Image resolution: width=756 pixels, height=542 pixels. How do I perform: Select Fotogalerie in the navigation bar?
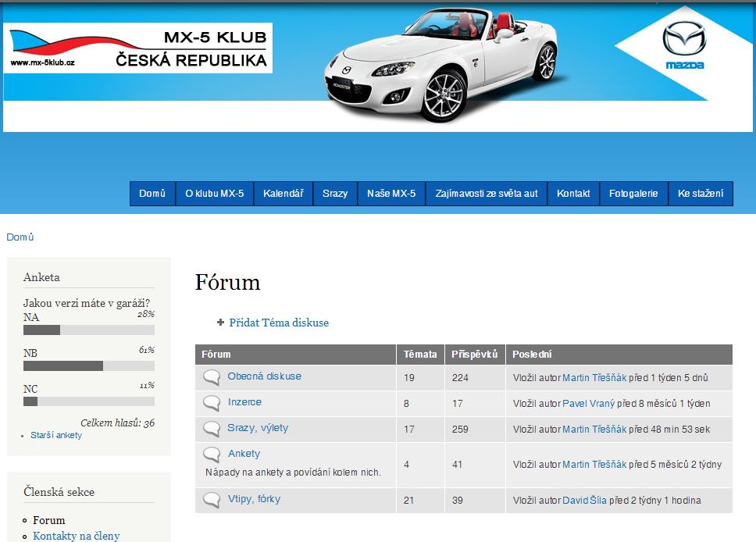pyautogui.click(x=633, y=194)
